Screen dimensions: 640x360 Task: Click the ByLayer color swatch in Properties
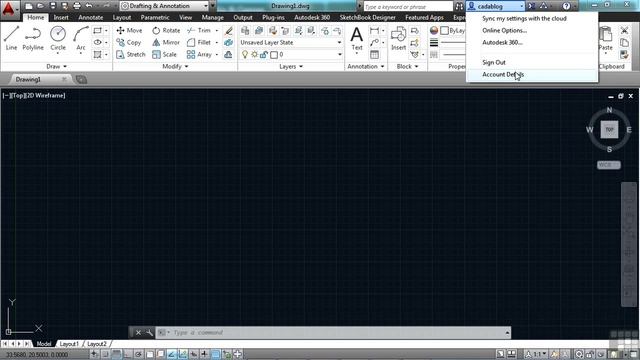pyautogui.click(x=444, y=31)
